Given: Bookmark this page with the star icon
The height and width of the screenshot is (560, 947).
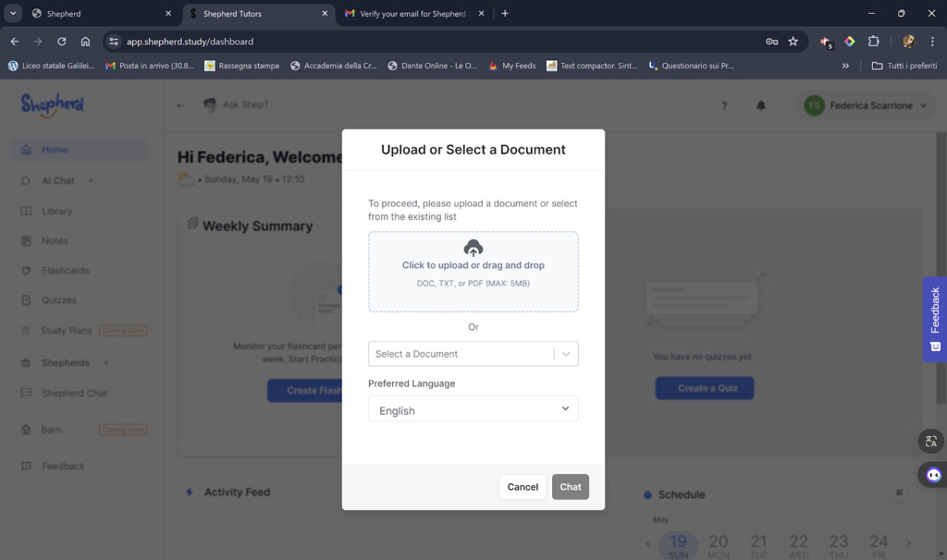Looking at the screenshot, I should (x=793, y=42).
